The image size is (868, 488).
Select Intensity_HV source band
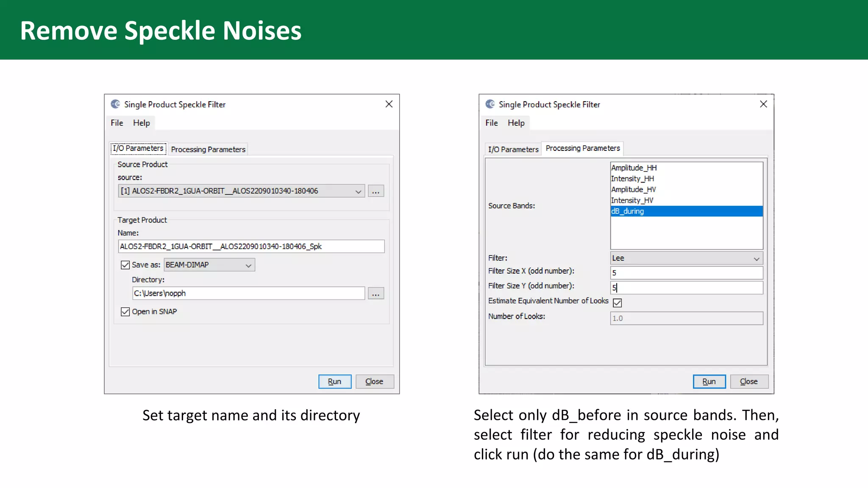coord(686,200)
